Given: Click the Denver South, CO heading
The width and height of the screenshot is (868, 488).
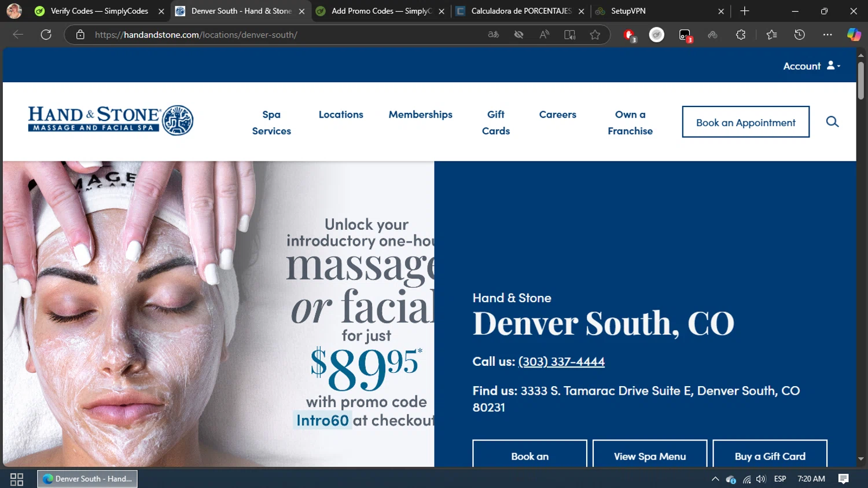Looking at the screenshot, I should point(603,324).
